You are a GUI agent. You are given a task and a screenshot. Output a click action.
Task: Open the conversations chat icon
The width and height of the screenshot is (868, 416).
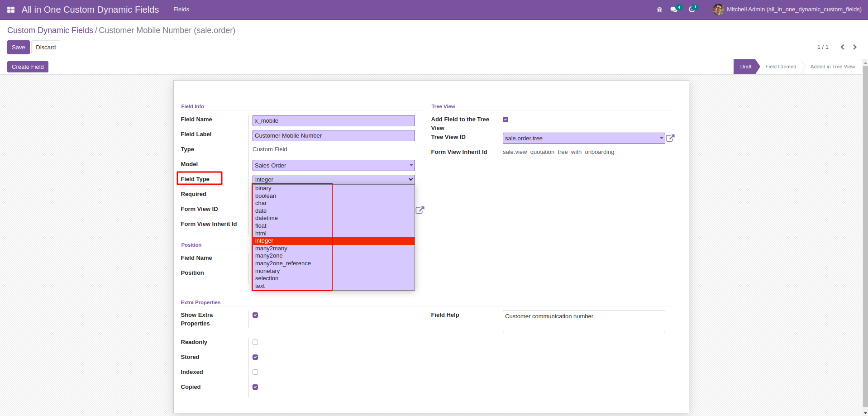[674, 10]
